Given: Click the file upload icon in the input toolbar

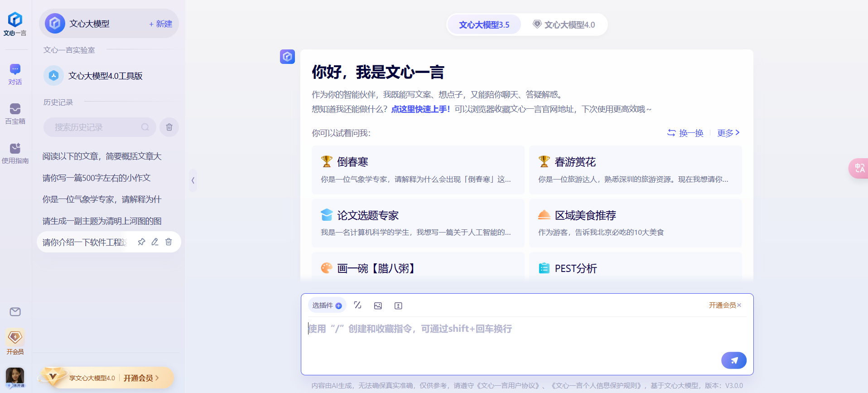Looking at the screenshot, I should pyautogui.click(x=398, y=306).
